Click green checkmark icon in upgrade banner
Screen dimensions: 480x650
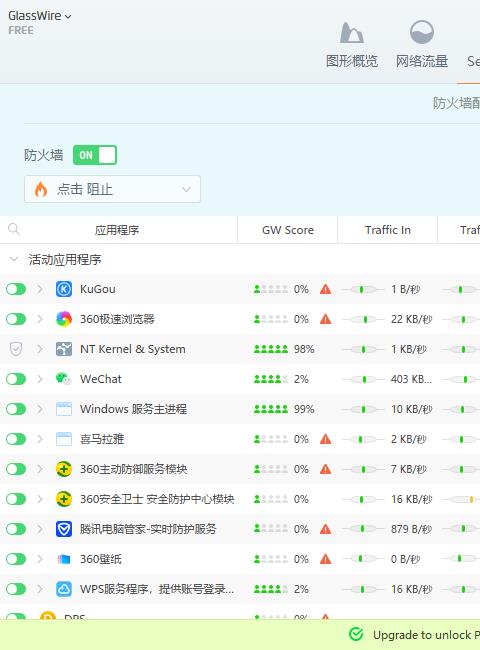[x=356, y=634]
